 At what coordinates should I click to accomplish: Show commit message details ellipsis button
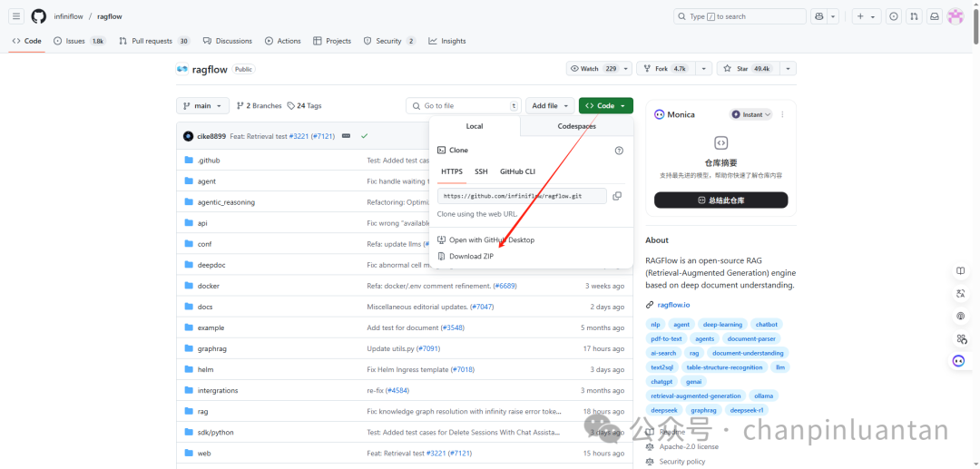click(347, 135)
